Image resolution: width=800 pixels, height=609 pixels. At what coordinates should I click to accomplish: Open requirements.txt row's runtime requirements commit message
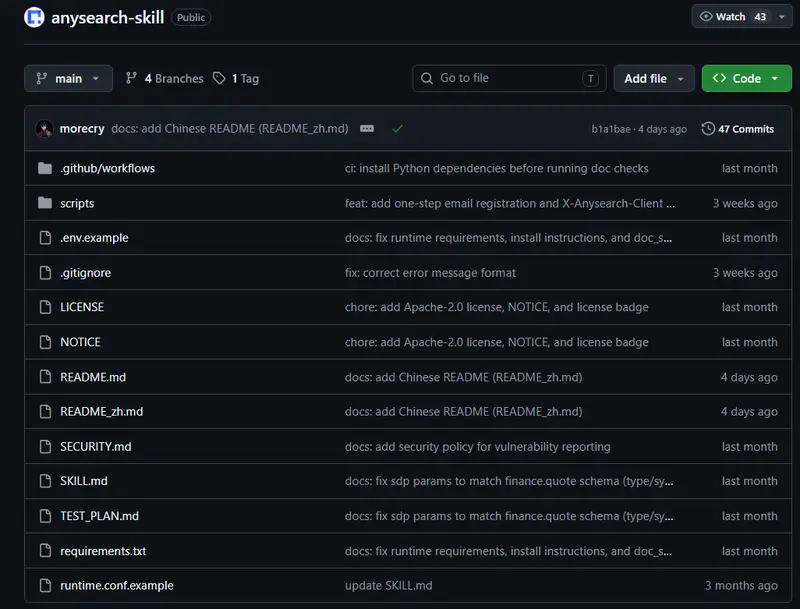(x=508, y=551)
